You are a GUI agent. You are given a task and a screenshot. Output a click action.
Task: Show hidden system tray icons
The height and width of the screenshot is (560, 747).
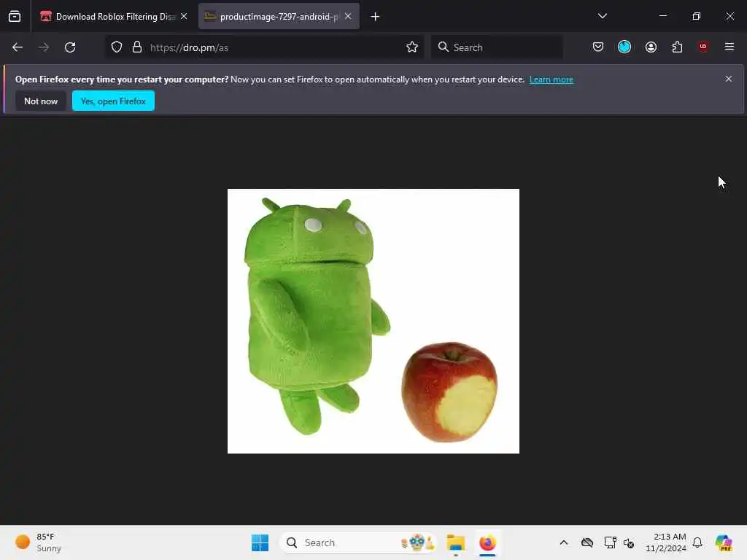pos(564,542)
